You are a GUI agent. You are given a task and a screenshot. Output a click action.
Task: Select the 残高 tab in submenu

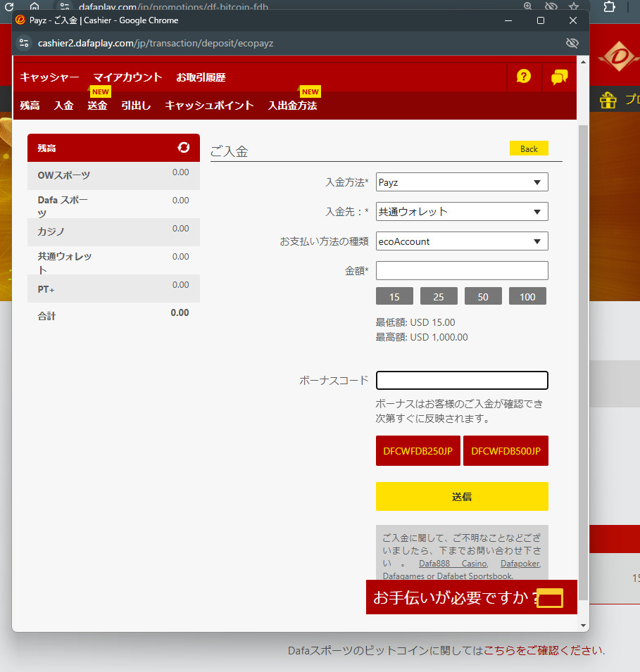click(x=30, y=106)
